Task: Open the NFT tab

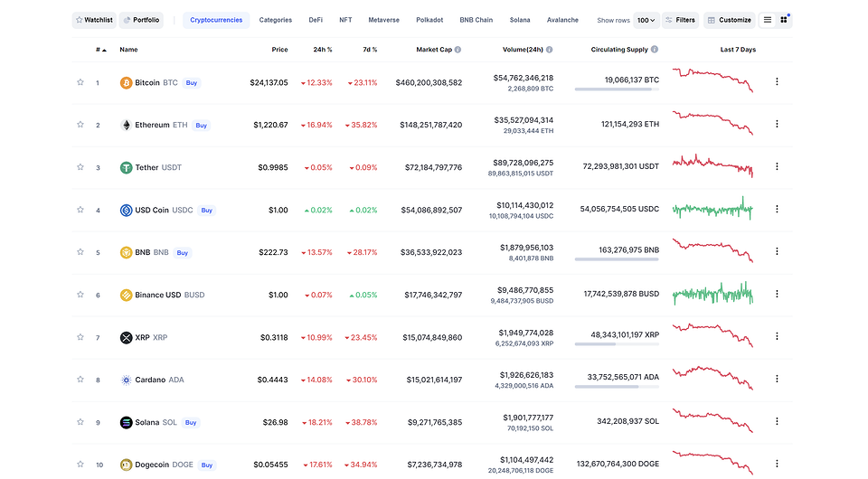Action: (x=345, y=20)
